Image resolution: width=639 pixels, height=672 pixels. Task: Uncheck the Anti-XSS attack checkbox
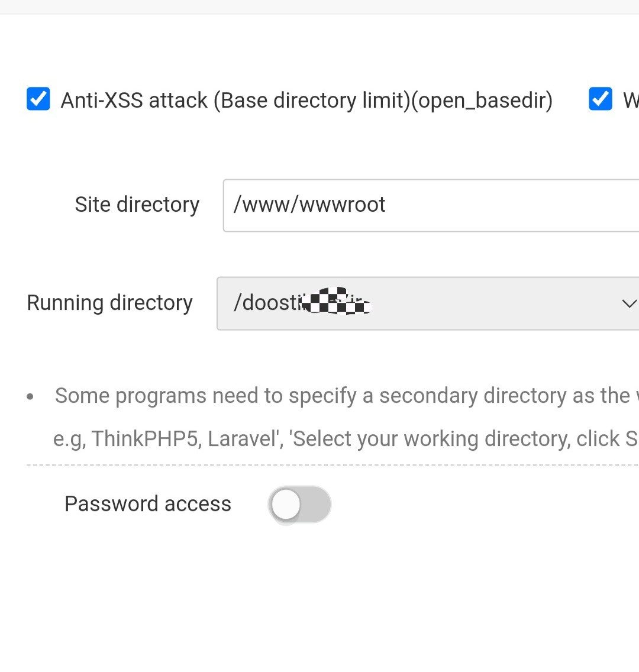(x=38, y=99)
